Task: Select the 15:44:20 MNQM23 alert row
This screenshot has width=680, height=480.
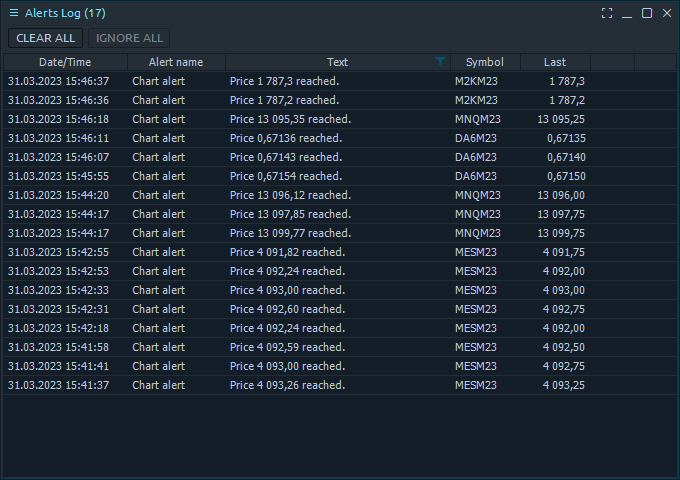Action: click(x=340, y=195)
